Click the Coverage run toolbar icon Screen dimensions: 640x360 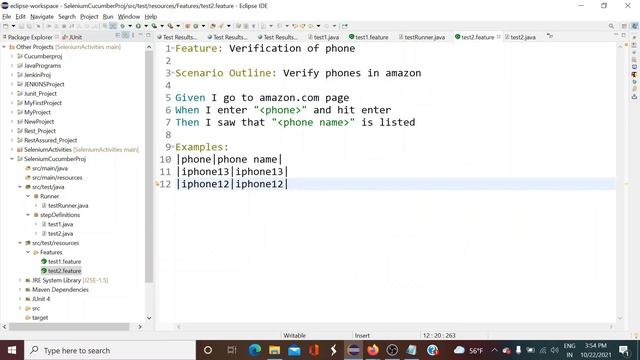point(154,26)
